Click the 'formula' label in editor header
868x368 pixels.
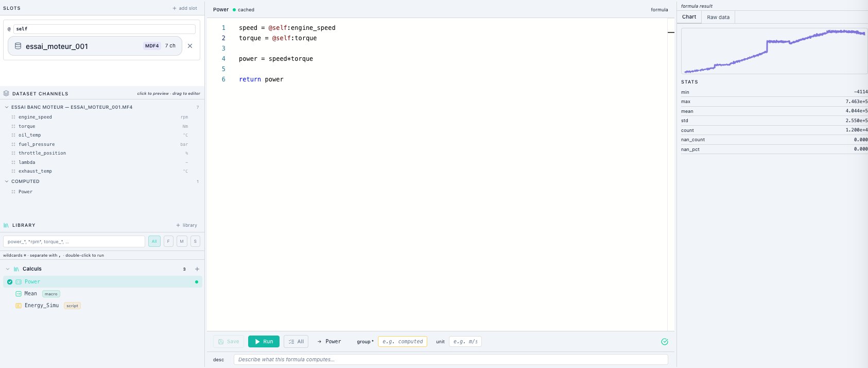659,10
